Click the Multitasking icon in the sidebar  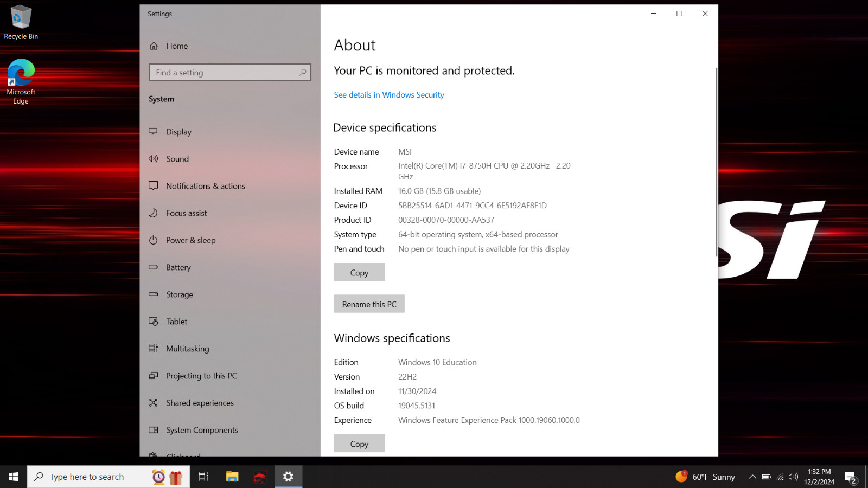coord(154,349)
